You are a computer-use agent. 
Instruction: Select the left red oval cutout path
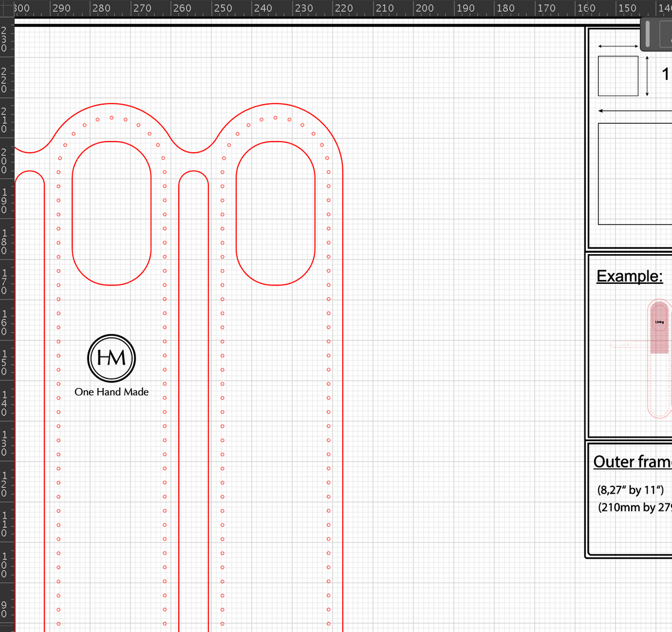(111, 213)
